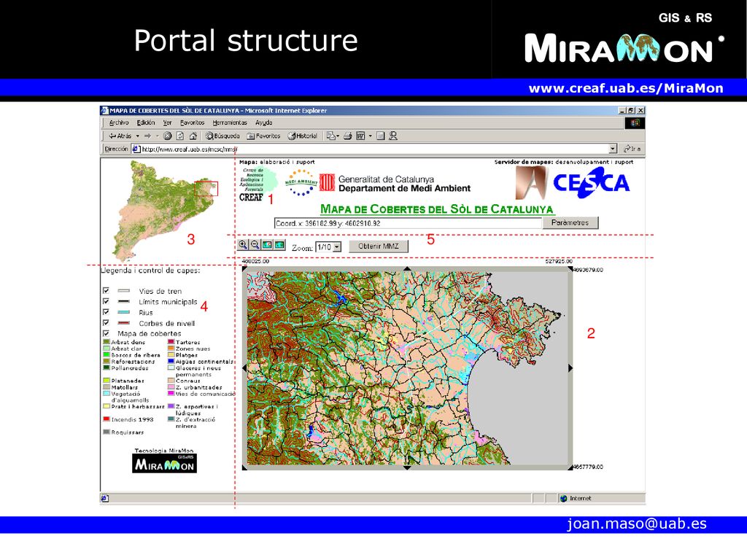The height and width of the screenshot is (560, 747).
Task: Open the Ver menu
Action: coord(167,122)
